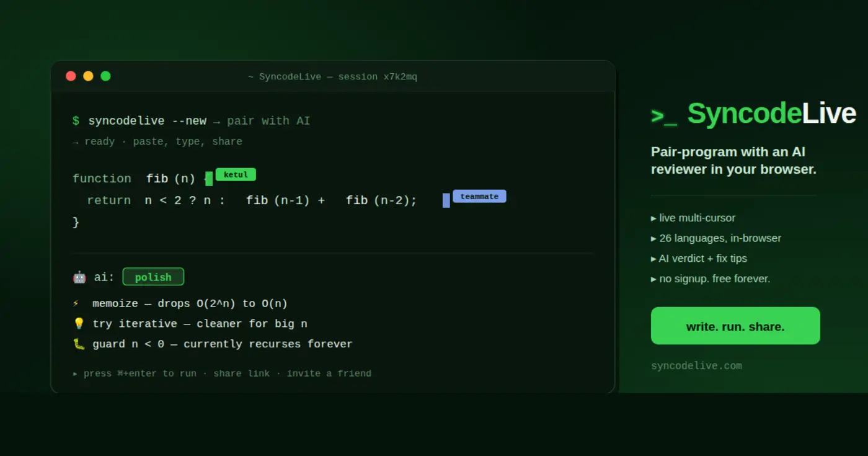Click the robot emoji next to ai:
The image size is (868, 456).
coord(79,277)
